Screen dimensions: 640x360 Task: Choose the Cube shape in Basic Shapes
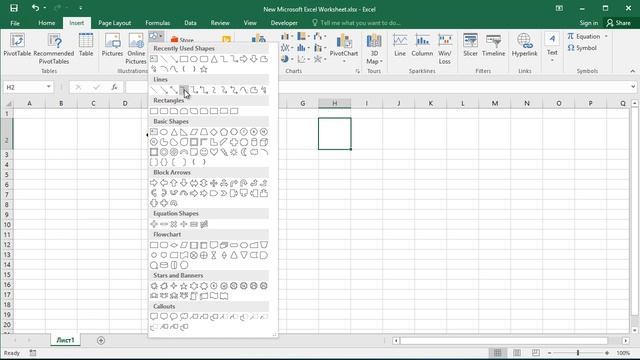[x=264, y=142]
